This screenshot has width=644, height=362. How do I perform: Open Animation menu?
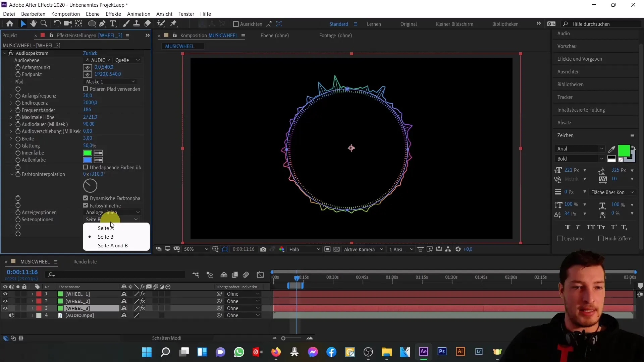[x=139, y=14]
